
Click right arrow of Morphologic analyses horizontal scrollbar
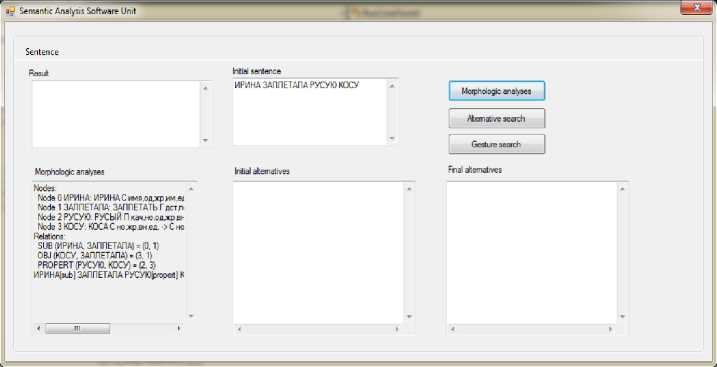[x=178, y=329]
